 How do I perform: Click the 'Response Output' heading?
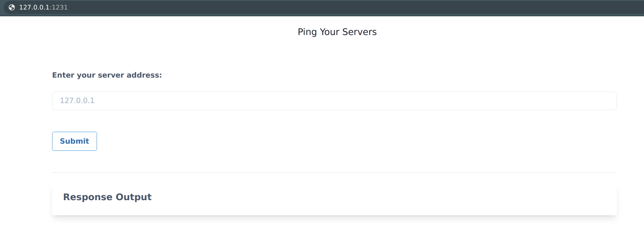click(x=107, y=197)
